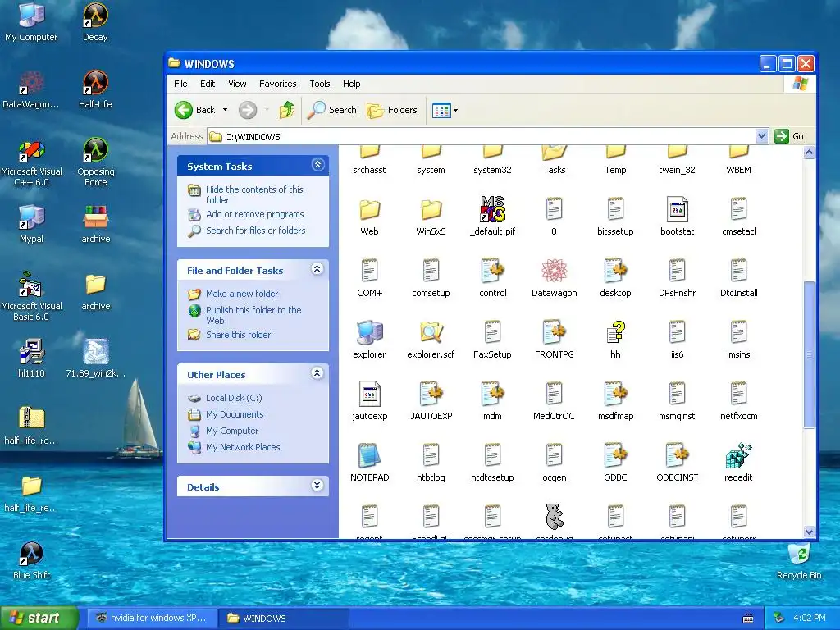Open the Help menu

tap(351, 84)
